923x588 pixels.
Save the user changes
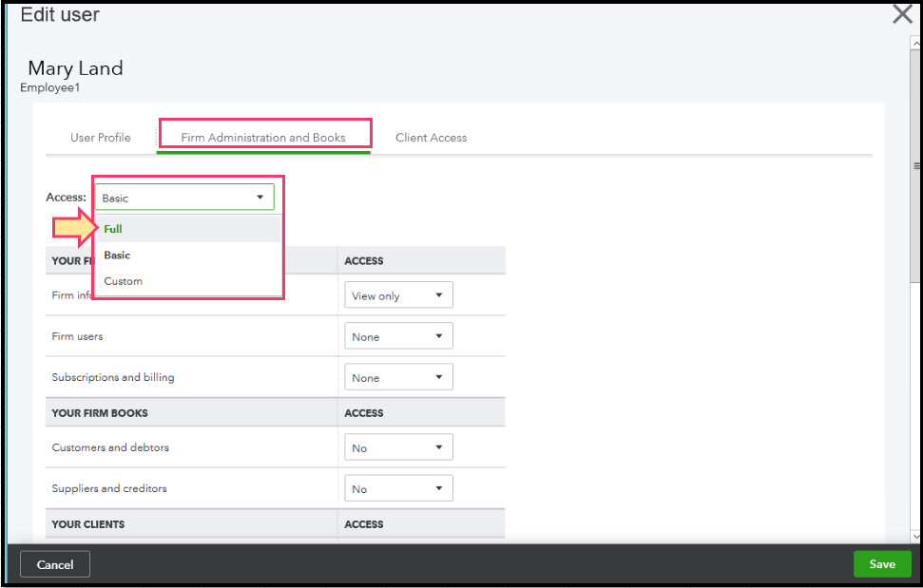click(x=881, y=564)
